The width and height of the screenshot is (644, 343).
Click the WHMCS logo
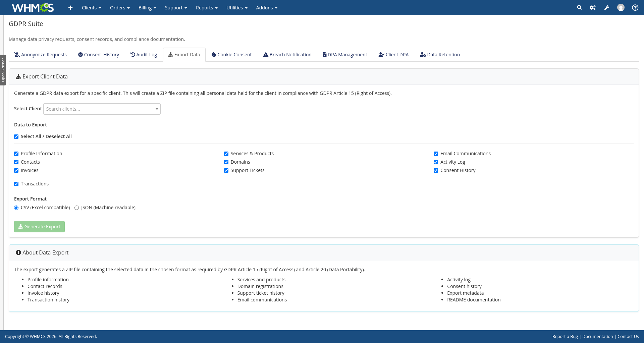coord(33,7)
